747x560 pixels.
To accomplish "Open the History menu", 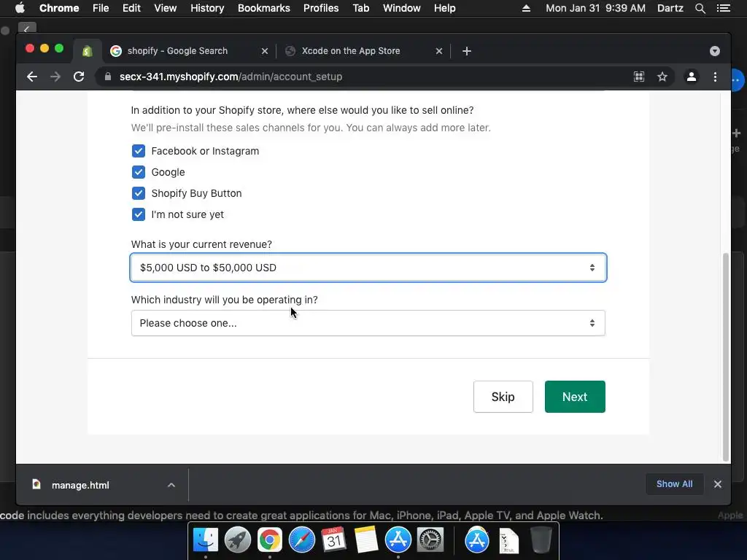I will point(207,8).
